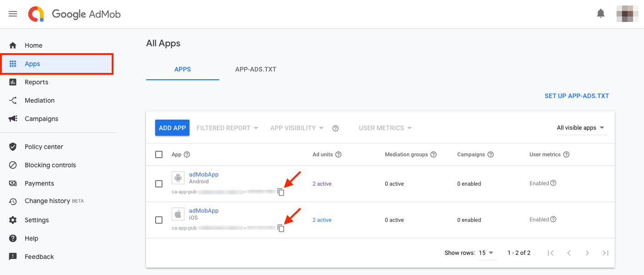Open 2 active ad units for iOS
Viewport: 644px width, 275px height.
tap(322, 220)
